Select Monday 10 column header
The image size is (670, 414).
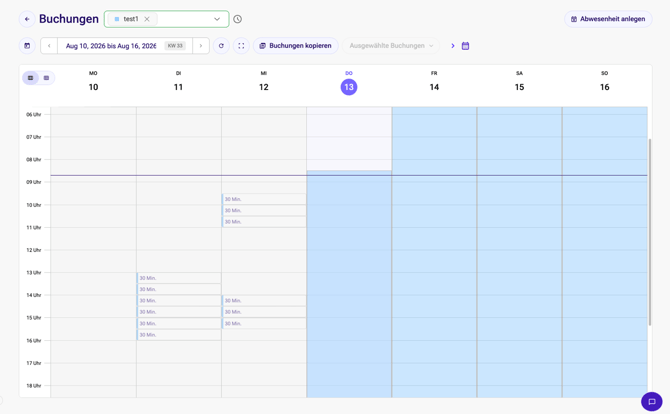point(93,82)
